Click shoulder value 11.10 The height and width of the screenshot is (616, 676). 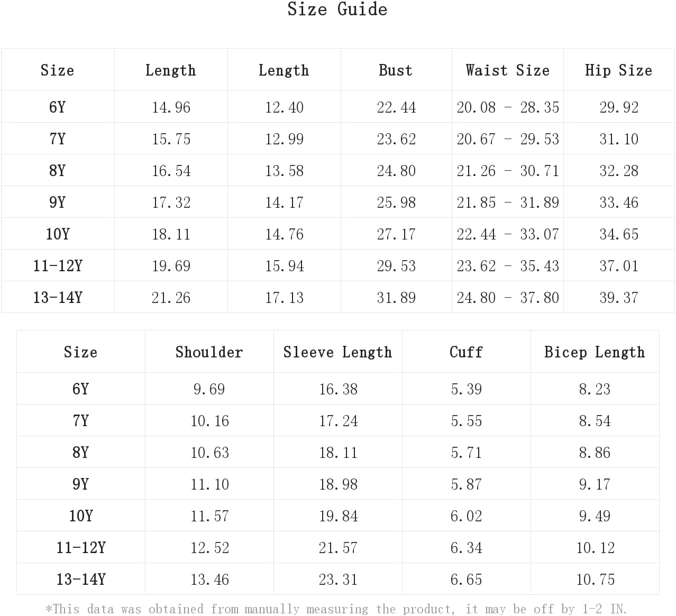click(210, 484)
